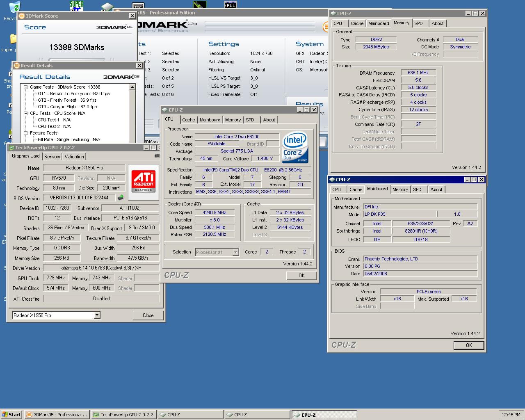Viewport: 525px width, 420px height.
Task: Click the 3DMark Score window title icon
Action: 22,16
